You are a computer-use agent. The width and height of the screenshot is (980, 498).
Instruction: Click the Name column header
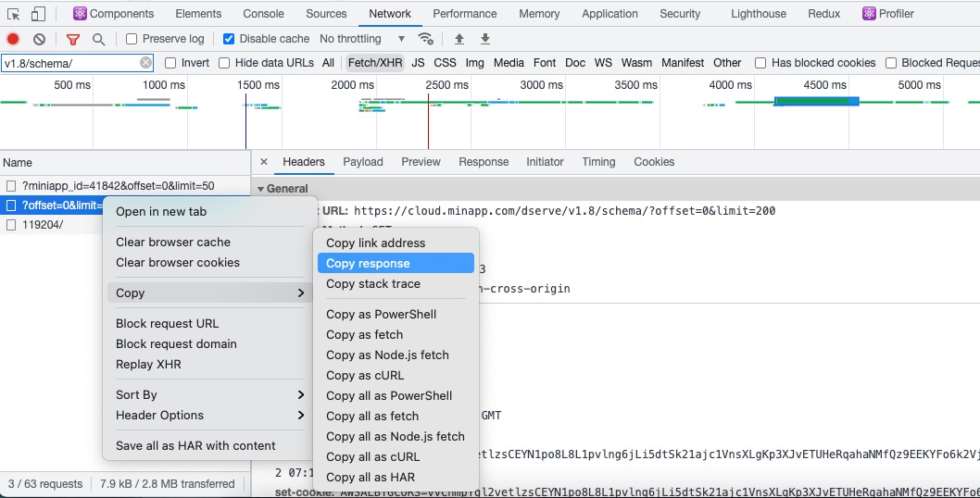pyautogui.click(x=125, y=163)
